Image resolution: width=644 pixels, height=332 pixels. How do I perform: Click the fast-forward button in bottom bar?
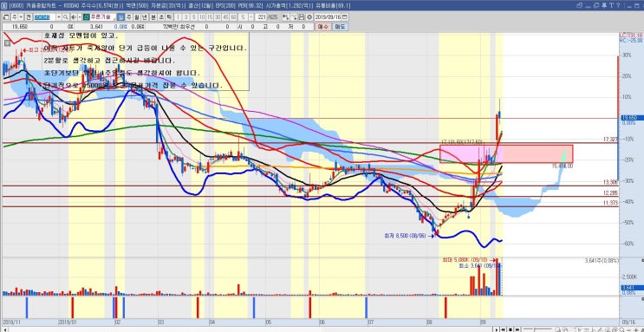[517, 329]
